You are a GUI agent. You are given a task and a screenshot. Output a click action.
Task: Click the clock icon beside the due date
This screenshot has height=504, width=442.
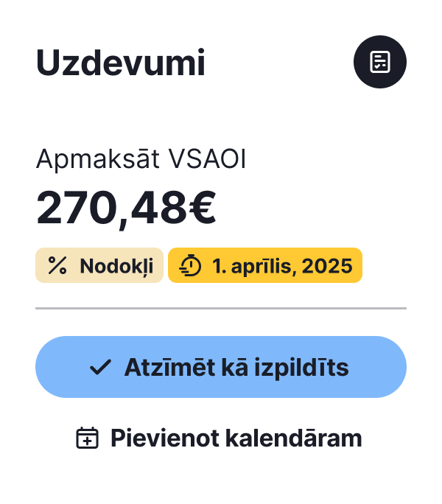tap(191, 266)
